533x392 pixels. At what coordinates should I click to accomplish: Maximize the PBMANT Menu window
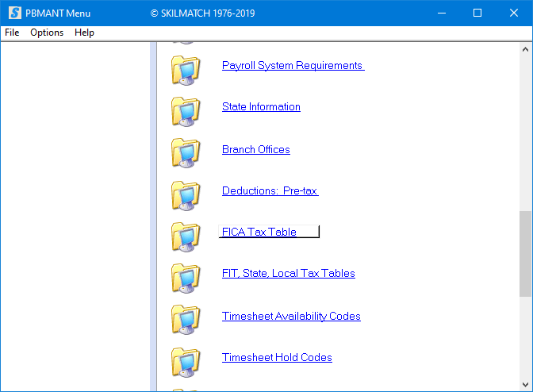[477, 13]
